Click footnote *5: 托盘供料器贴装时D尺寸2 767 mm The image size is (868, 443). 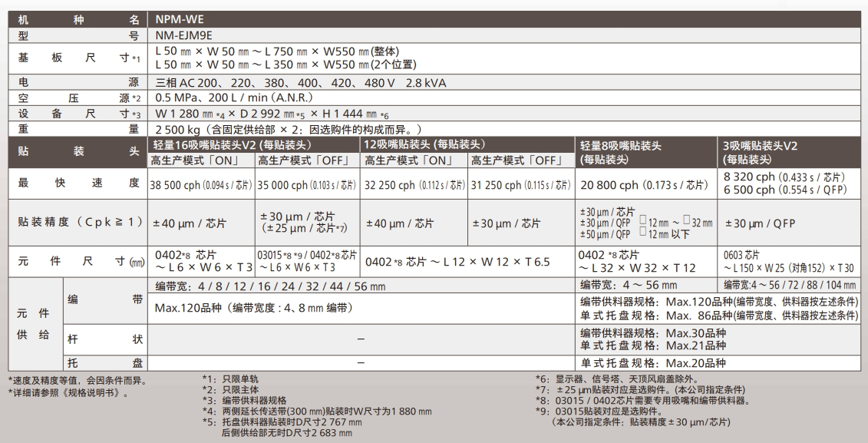coord(282,422)
